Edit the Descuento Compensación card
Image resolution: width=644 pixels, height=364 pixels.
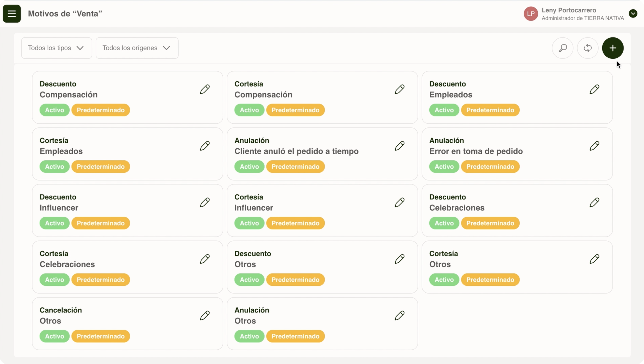coord(205,89)
